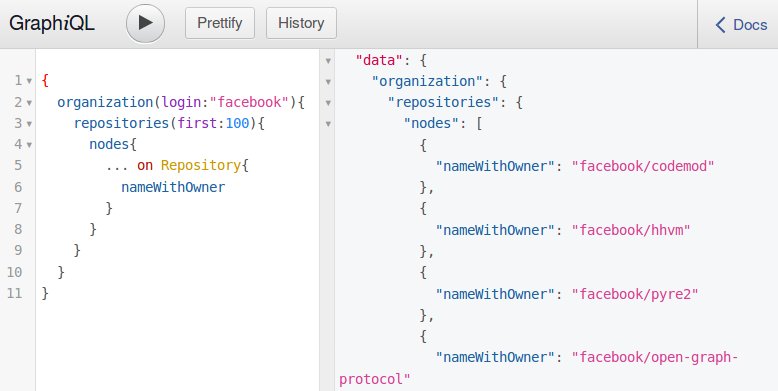Click the repositories field in the query
Viewport: 778px width, 391px height.
tap(122, 123)
